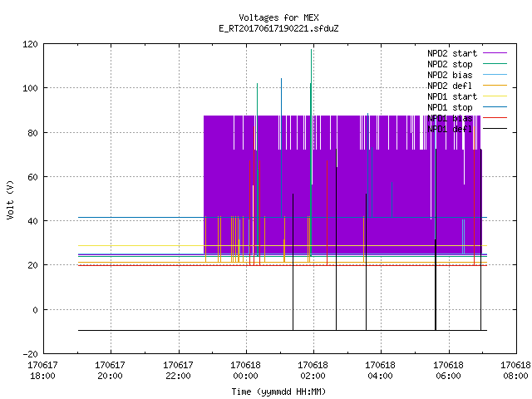
Task: Click the black NPD1 defl legend line
Action: pyautogui.click(x=495, y=129)
